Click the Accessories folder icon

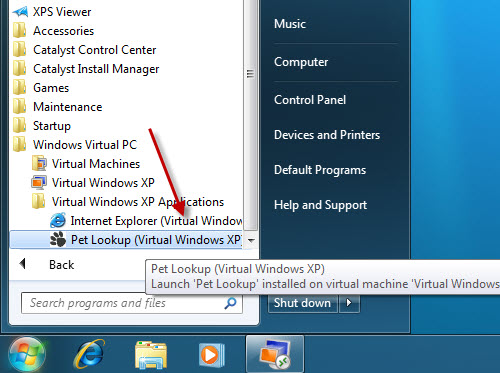click(19, 30)
